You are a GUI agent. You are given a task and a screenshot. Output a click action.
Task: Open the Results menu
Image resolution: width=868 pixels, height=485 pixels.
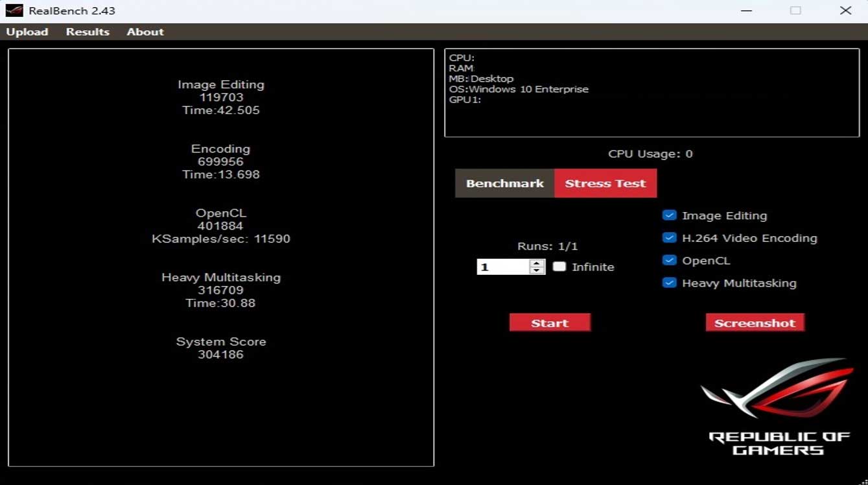[x=88, y=32]
